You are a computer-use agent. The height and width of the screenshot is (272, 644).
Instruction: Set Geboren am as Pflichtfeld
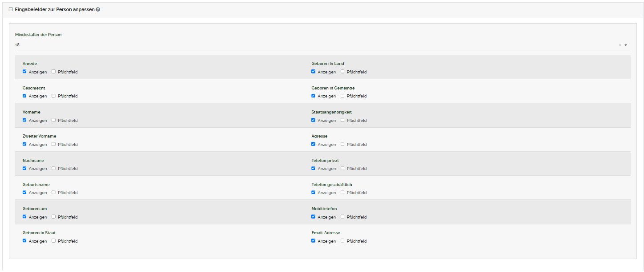[53, 217]
